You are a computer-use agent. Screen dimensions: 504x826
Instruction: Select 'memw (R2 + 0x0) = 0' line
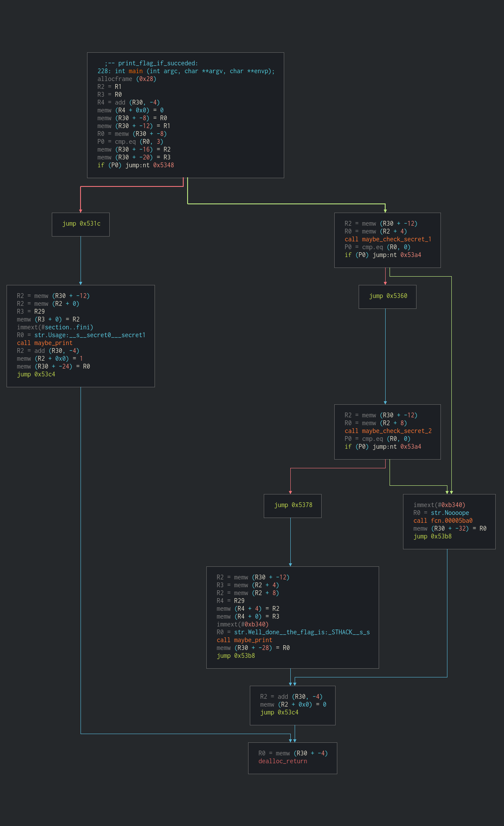click(293, 704)
